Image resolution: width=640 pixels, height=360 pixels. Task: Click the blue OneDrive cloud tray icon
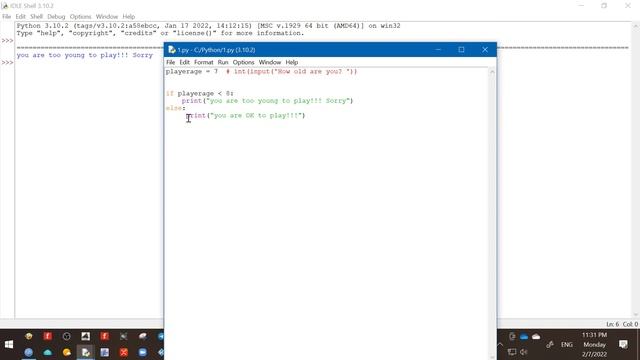coord(524,337)
